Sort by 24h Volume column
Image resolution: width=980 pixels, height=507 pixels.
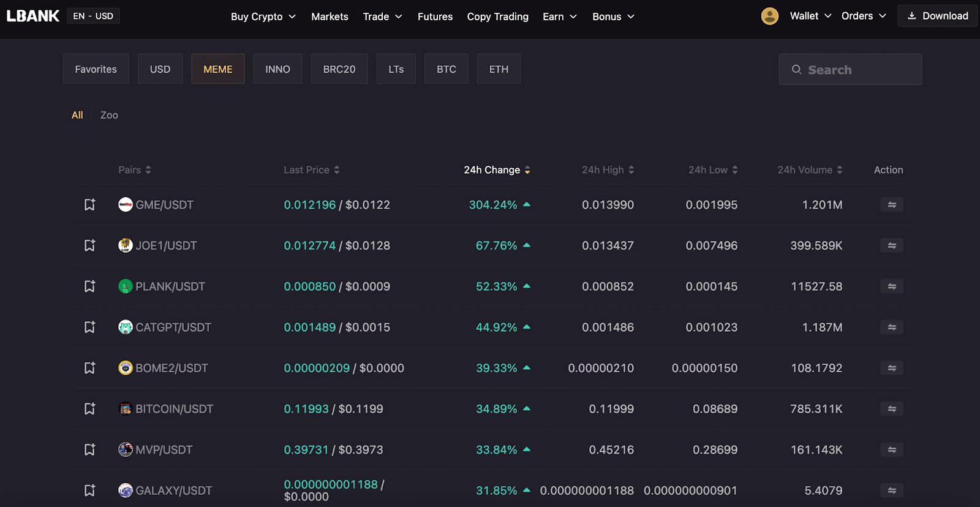pos(810,170)
